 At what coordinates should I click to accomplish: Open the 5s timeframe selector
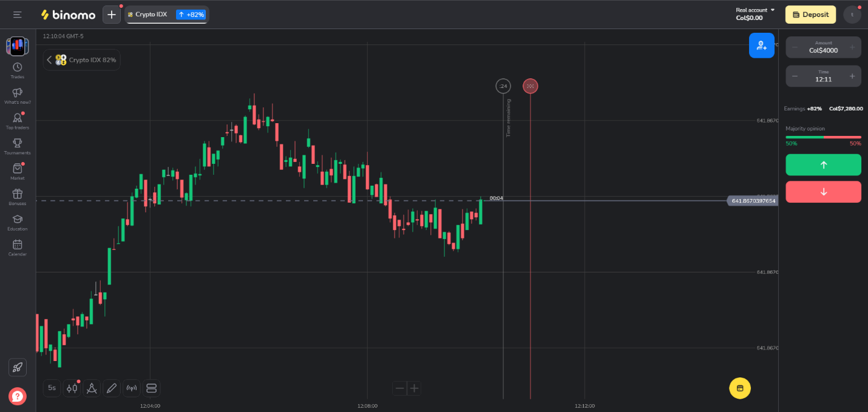(52, 388)
